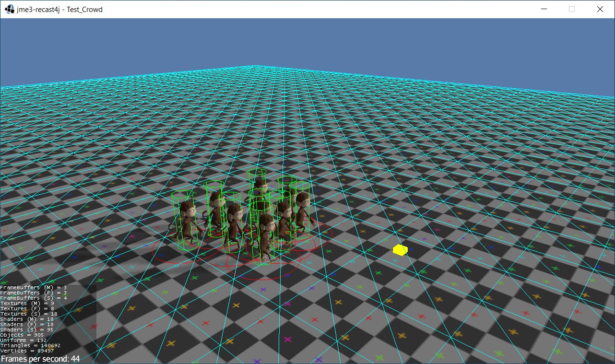615x364 pixels.
Task: Click the "Frames per second: 44" readout
Action: coord(40,359)
